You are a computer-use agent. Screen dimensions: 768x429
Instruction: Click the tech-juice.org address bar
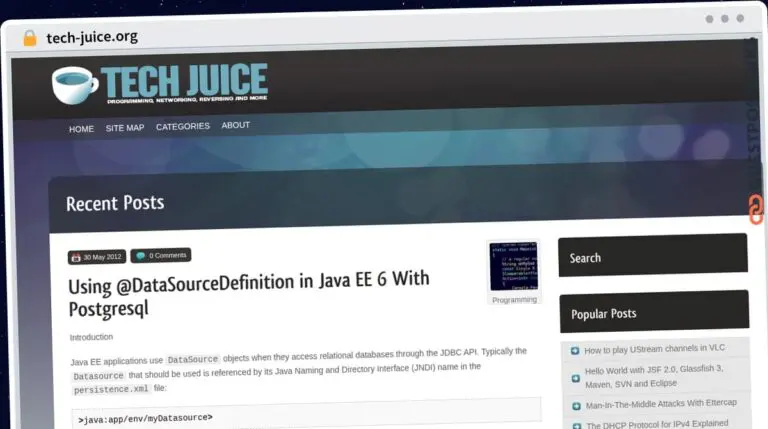[92, 38]
